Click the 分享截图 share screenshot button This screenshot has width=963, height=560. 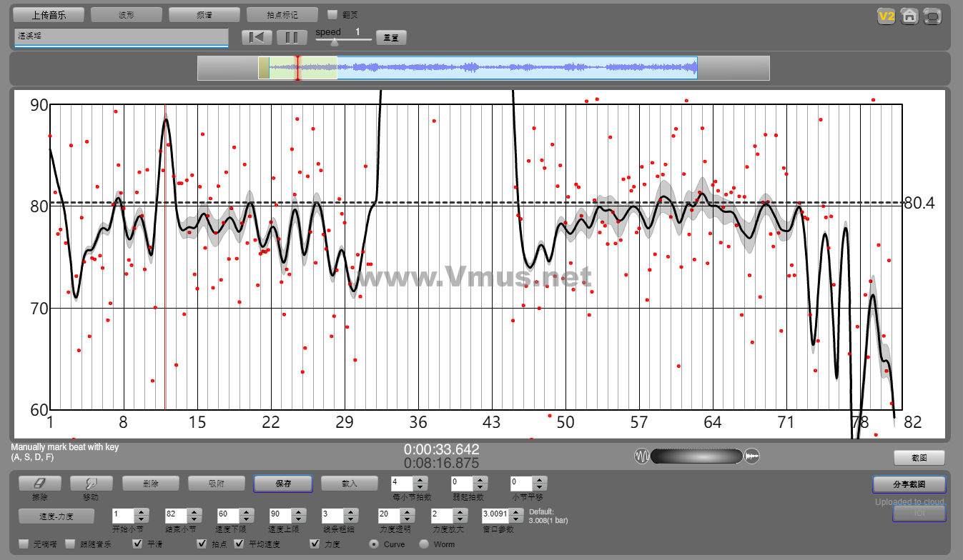pos(909,484)
